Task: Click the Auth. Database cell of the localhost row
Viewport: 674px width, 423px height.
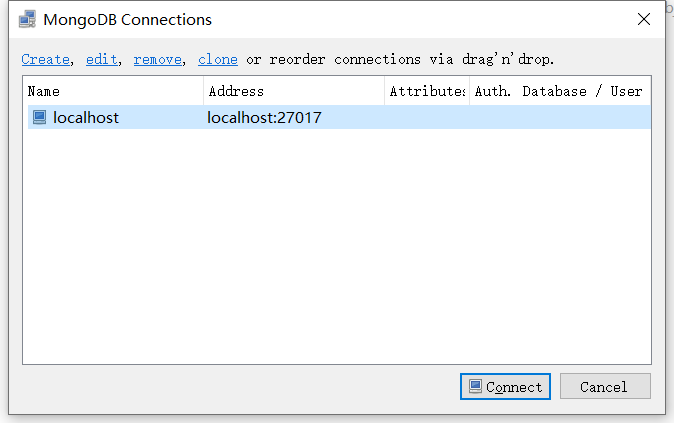Action: [x=558, y=117]
